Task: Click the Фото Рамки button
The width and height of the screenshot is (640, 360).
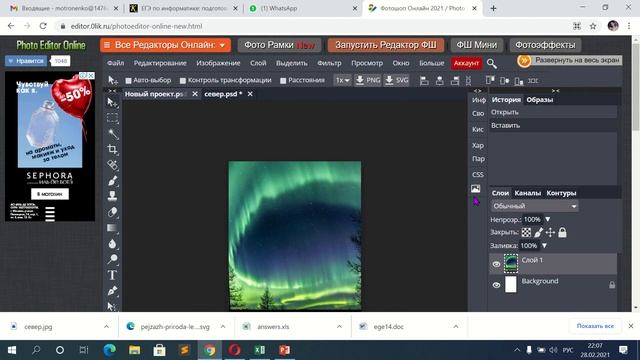Action: (x=279, y=45)
